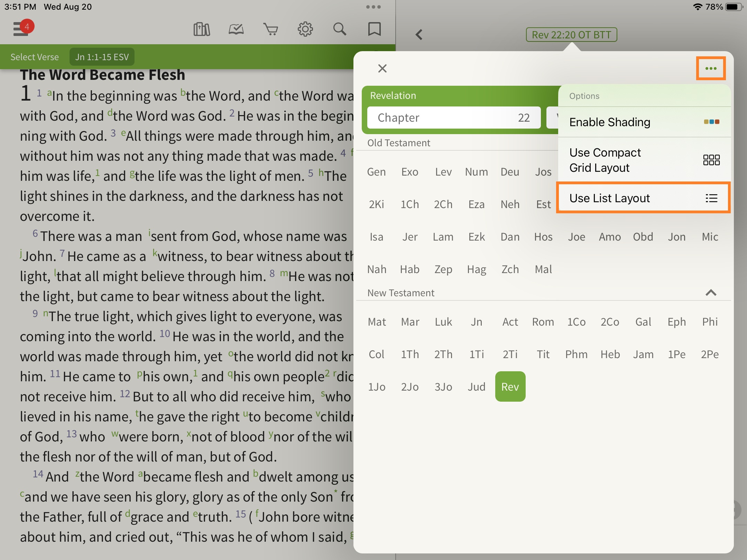
Task: Select Use List Layout option
Action: [x=643, y=198]
